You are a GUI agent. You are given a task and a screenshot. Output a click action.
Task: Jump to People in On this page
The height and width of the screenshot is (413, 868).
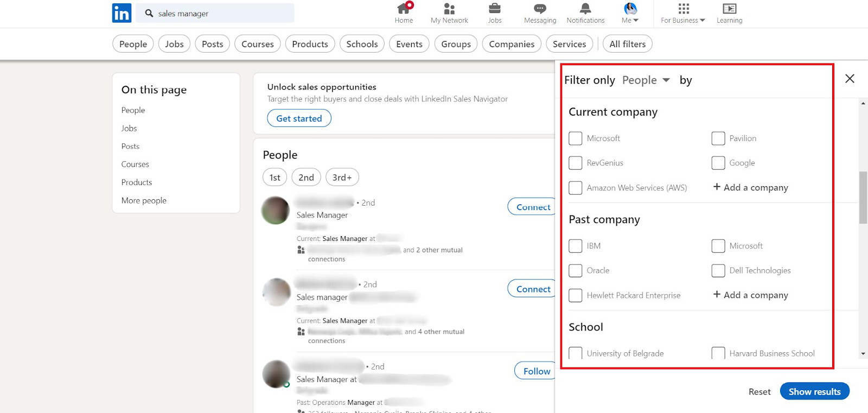point(133,110)
